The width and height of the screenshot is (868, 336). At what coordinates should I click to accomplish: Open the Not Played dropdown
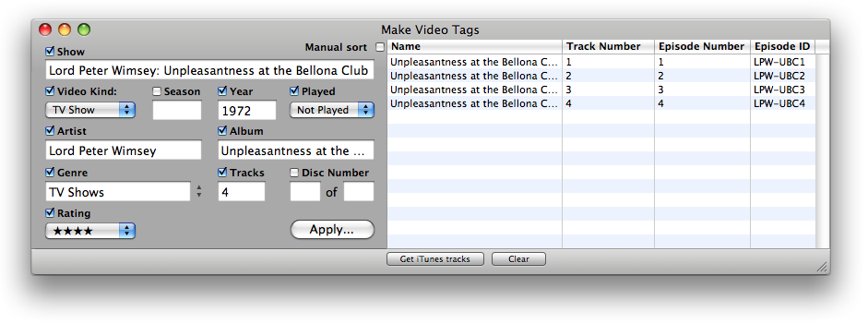331,110
